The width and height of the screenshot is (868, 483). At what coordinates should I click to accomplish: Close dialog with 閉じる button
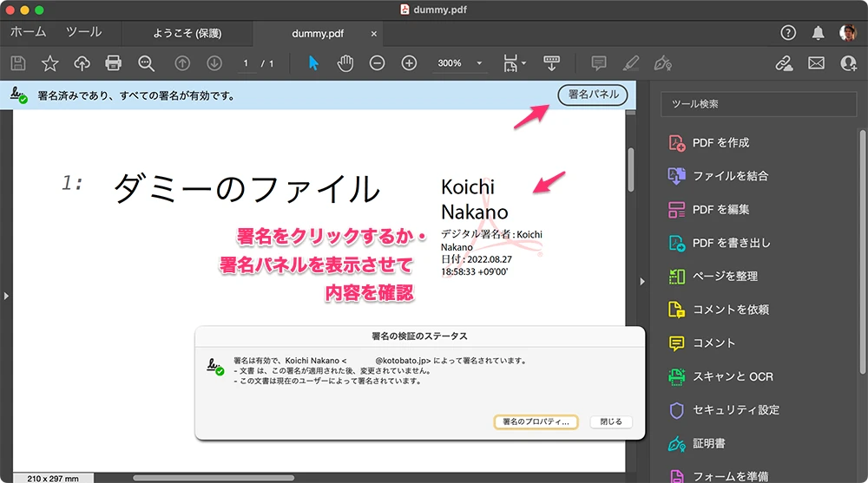(611, 422)
